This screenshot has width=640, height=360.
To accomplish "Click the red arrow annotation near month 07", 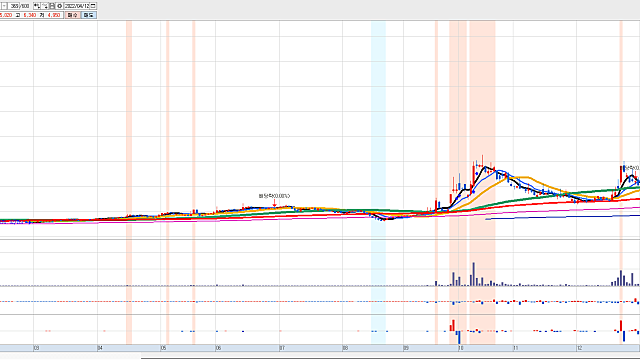I will tap(274, 203).
